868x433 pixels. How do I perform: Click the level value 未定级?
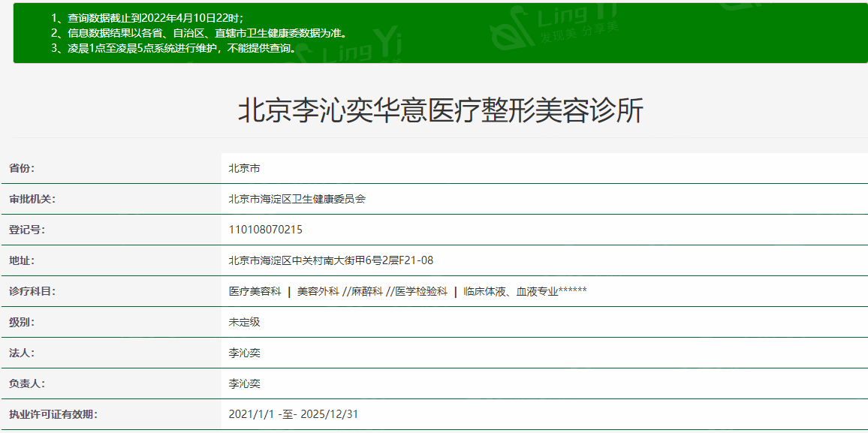[244, 322]
